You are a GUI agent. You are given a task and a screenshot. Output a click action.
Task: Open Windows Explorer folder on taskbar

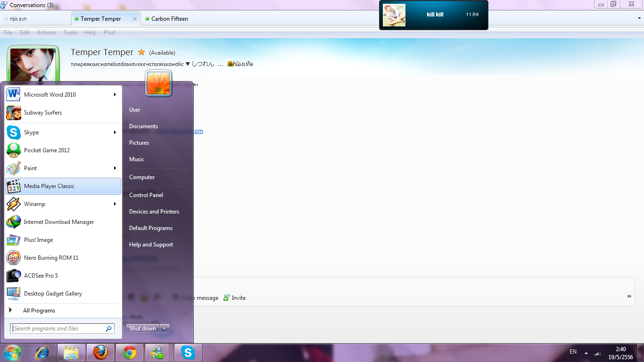[x=71, y=353]
